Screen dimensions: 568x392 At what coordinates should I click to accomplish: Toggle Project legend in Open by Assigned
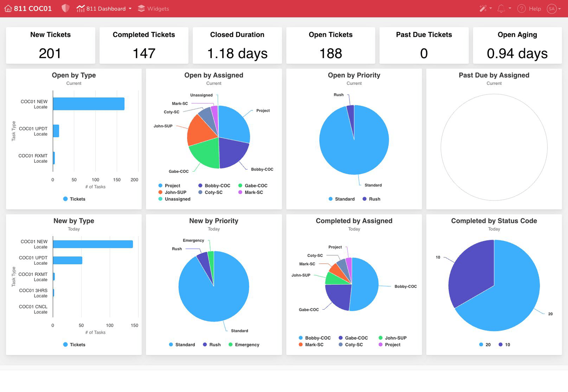(x=169, y=185)
